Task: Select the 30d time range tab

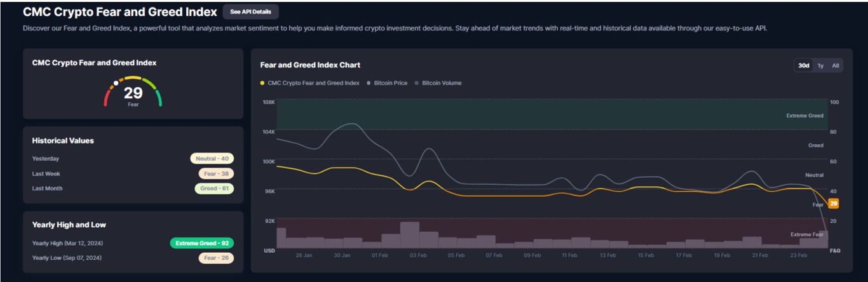Action: [804, 65]
